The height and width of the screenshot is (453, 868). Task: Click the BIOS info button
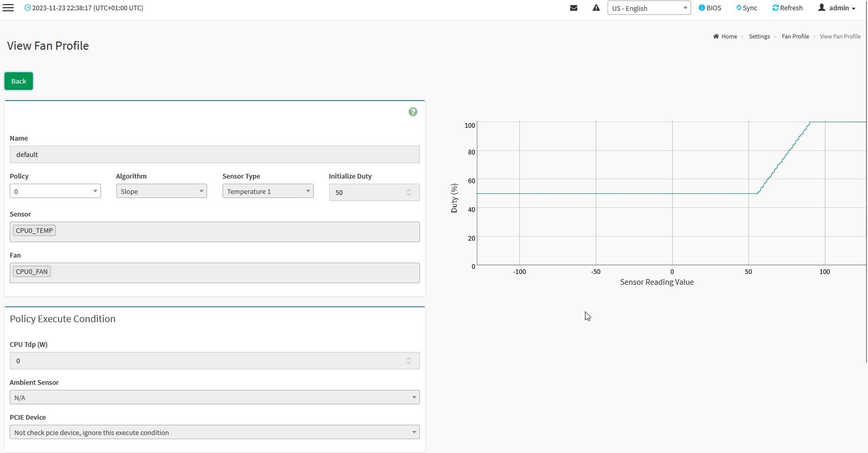pyautogui.click(x=710, y=8)
